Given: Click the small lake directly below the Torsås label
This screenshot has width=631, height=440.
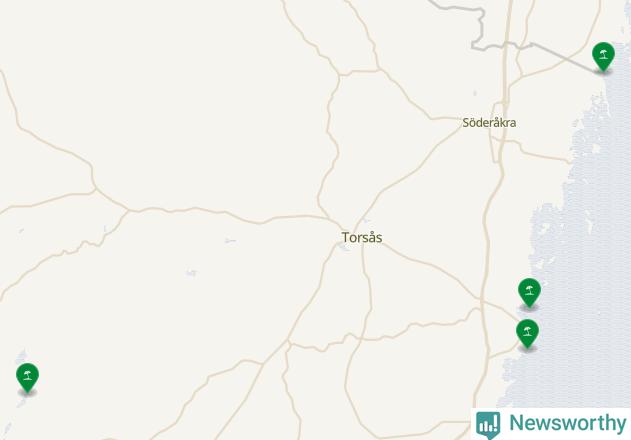Looking at the screenshot, I should point(344,247).
